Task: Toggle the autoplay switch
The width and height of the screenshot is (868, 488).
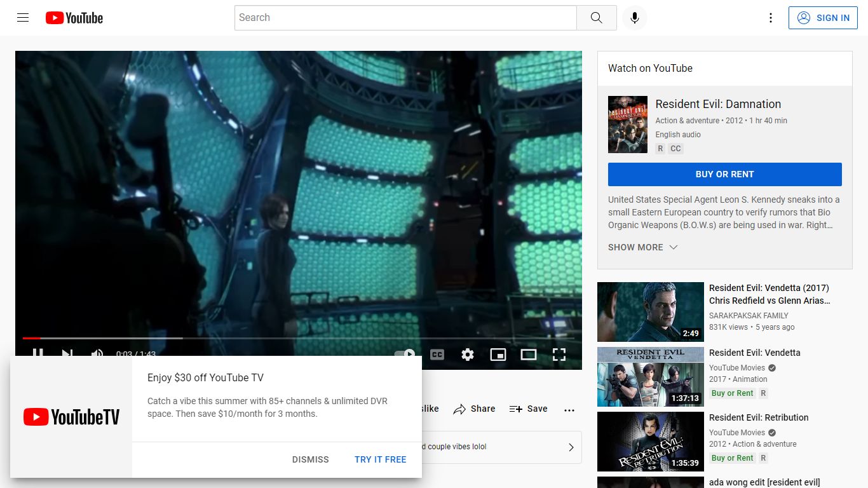Action: click(405, 354)
